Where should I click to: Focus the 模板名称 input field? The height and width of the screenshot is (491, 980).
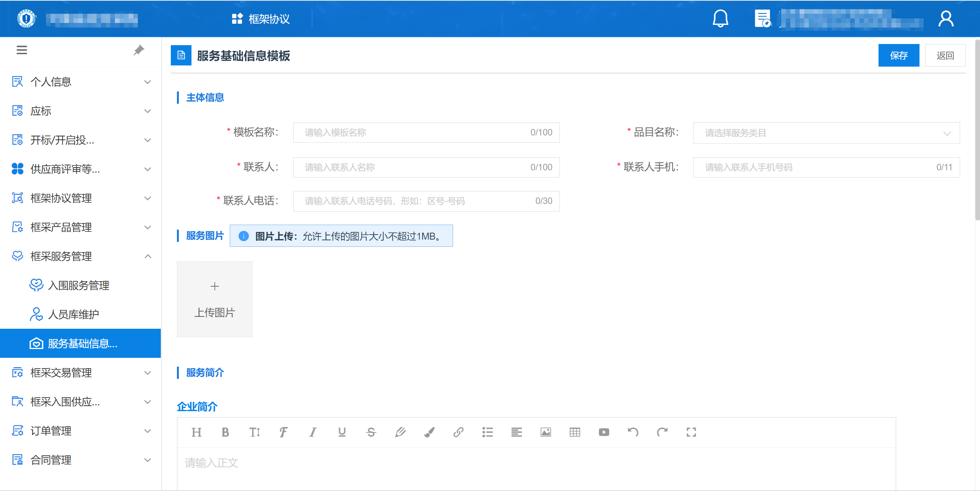(426, 132)
